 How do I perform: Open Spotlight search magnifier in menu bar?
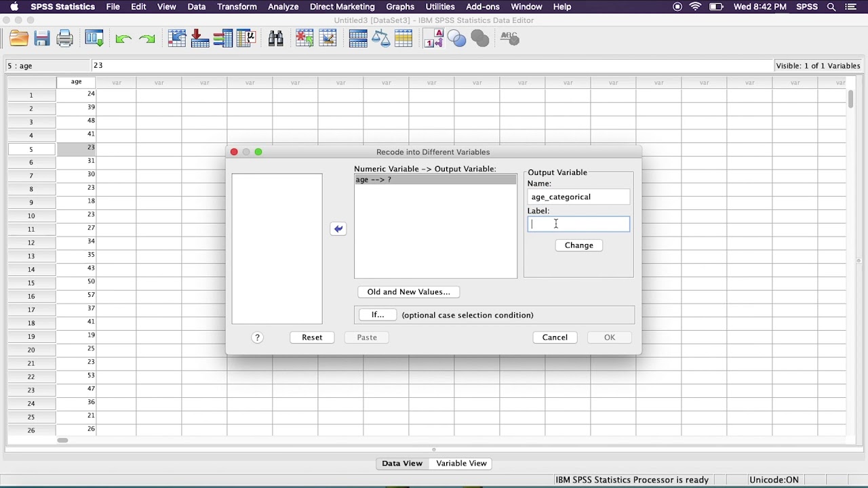(x=831, y=7)
